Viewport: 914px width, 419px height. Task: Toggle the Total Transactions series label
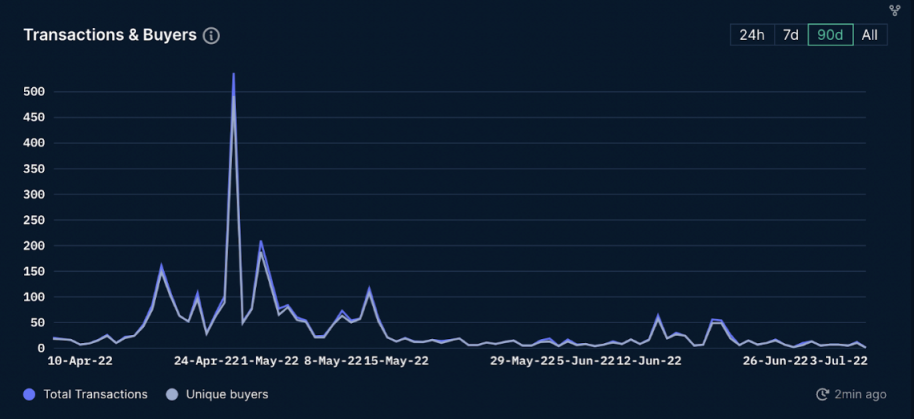96,395
